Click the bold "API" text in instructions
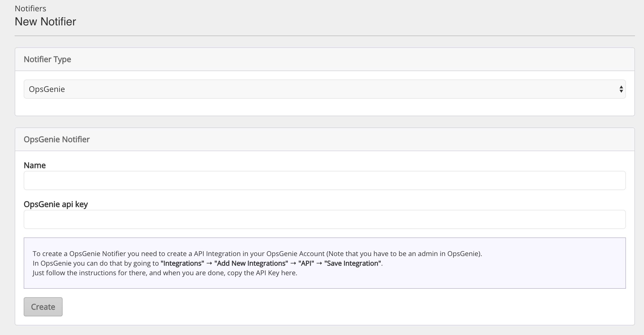The height and width of the screenshot is (335, 644). click(x=306, y=263)
